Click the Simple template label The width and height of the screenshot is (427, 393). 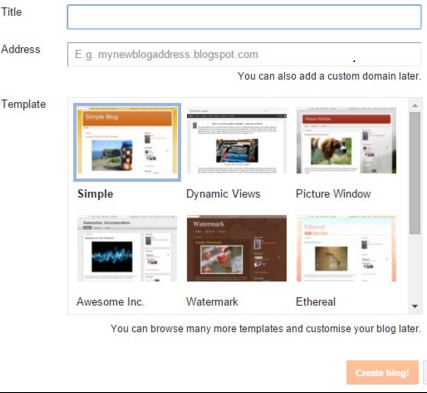click(x=95, y=194)
